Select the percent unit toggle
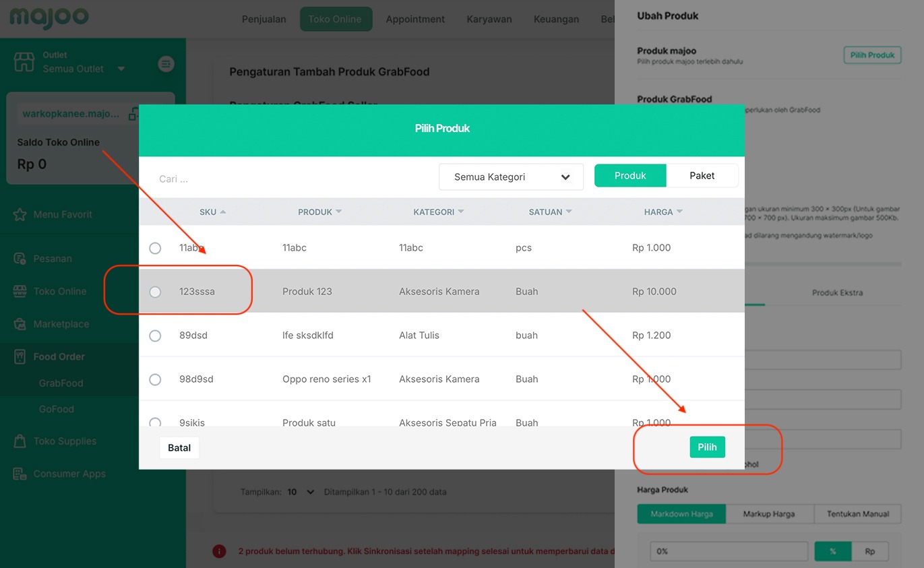Viewport: 924px width, 568px height. point(833,551)
